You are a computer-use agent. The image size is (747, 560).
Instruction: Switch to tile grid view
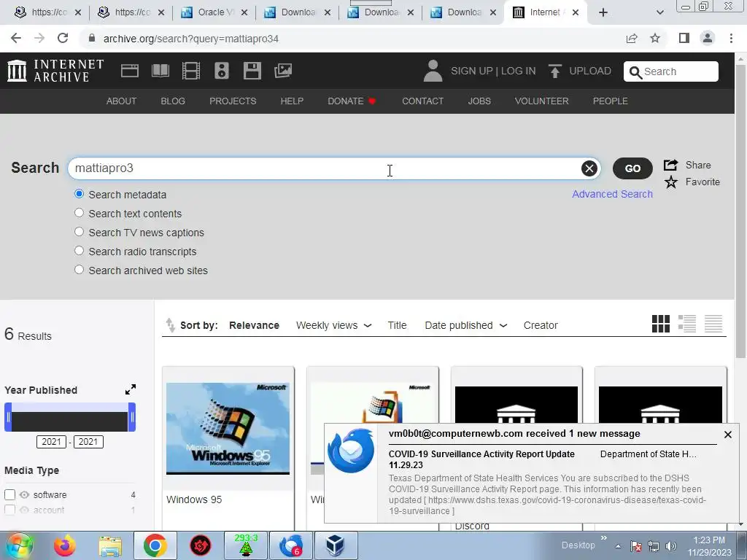click(x=661, y=324)
